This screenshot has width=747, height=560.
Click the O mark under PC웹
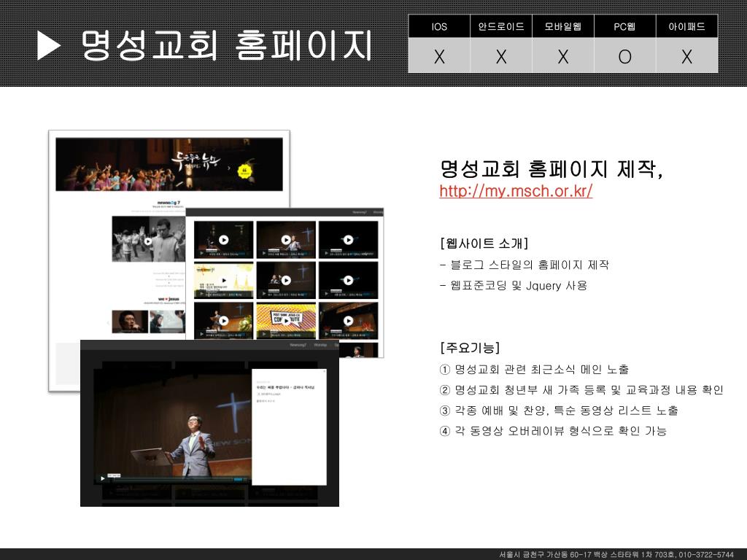point(625,57)
